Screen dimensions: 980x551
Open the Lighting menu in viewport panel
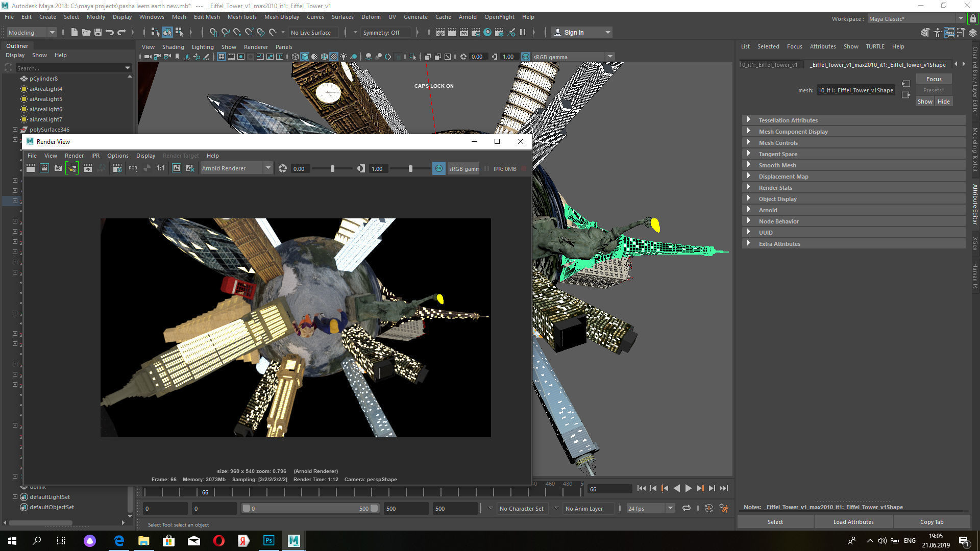tap(203, 47)
